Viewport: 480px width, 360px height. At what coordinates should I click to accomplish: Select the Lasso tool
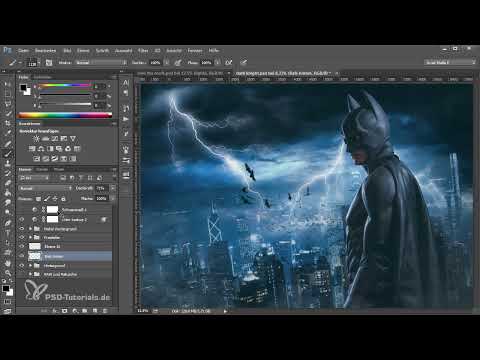pos(8,104)
